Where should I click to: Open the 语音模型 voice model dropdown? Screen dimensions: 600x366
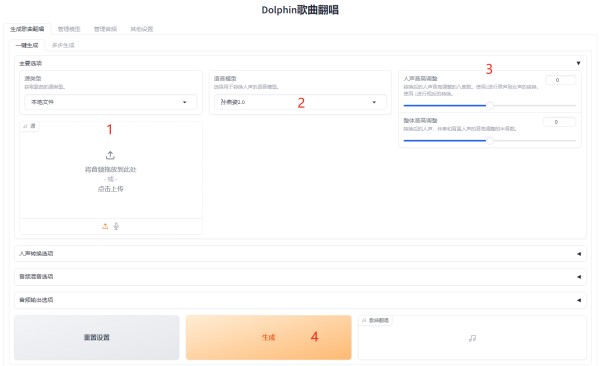coord(300,102)
